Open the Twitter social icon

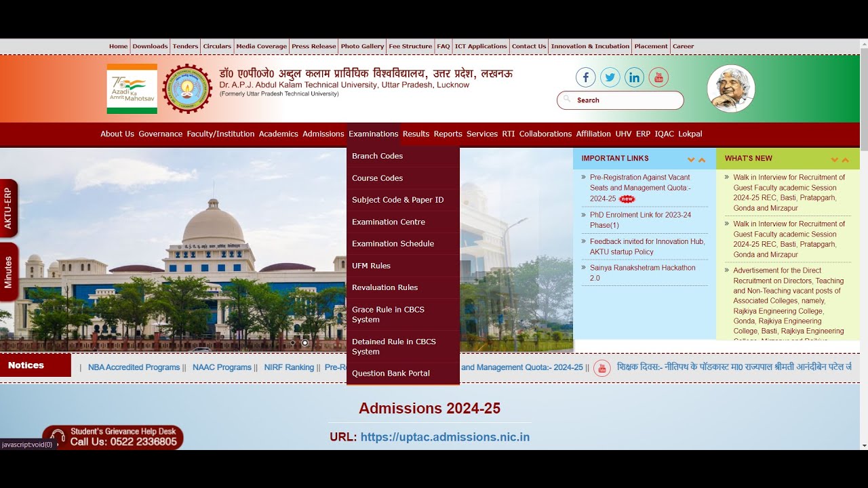[x=610, y=77]
